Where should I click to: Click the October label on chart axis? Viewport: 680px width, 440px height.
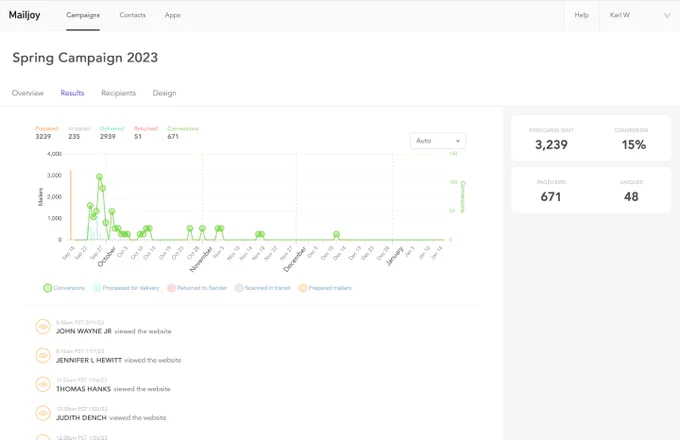[x=107, y=256]
